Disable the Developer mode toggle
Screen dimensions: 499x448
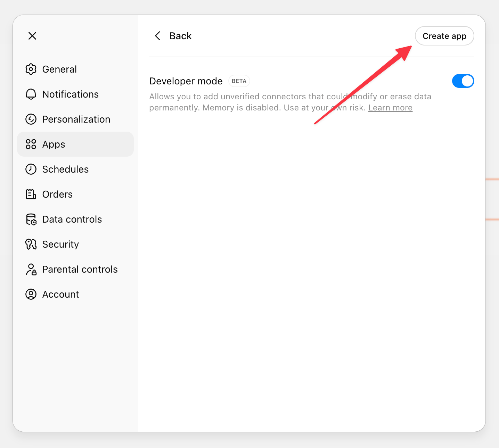tap(463, 81)
